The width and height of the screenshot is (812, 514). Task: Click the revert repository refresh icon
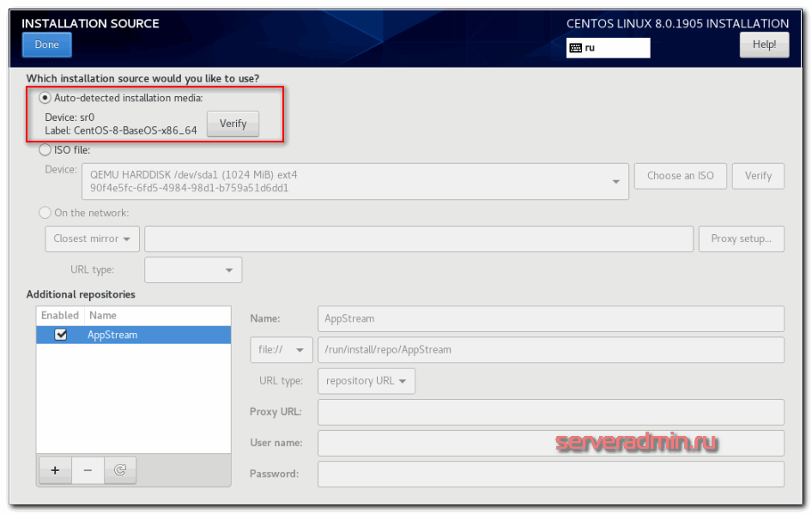[x=120, y=470]
